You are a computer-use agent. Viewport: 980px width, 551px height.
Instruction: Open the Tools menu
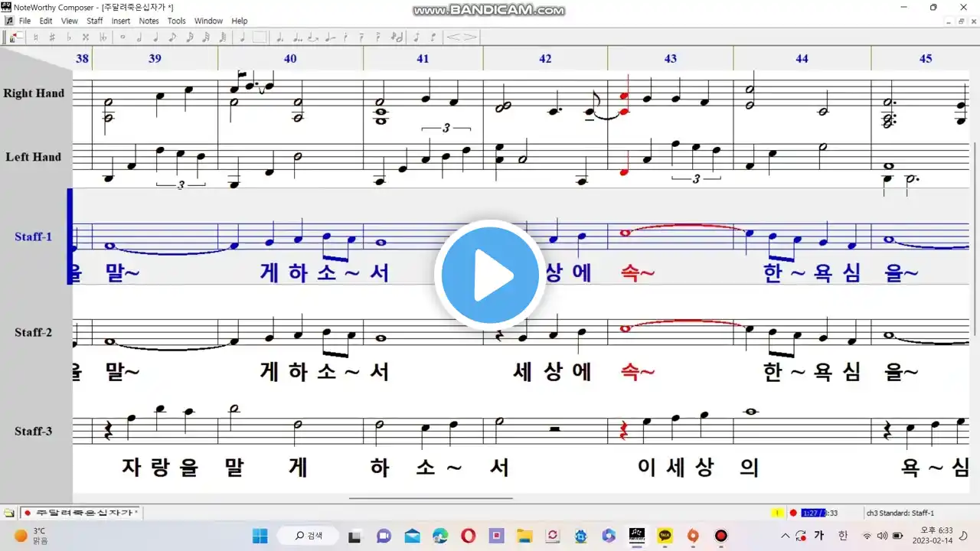177,21
